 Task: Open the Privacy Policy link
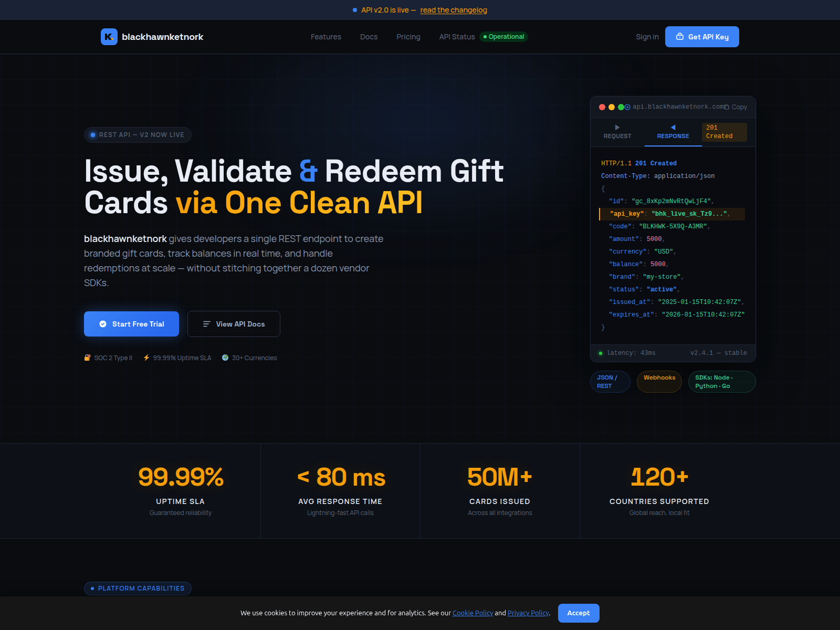click(x=528, y=613)
